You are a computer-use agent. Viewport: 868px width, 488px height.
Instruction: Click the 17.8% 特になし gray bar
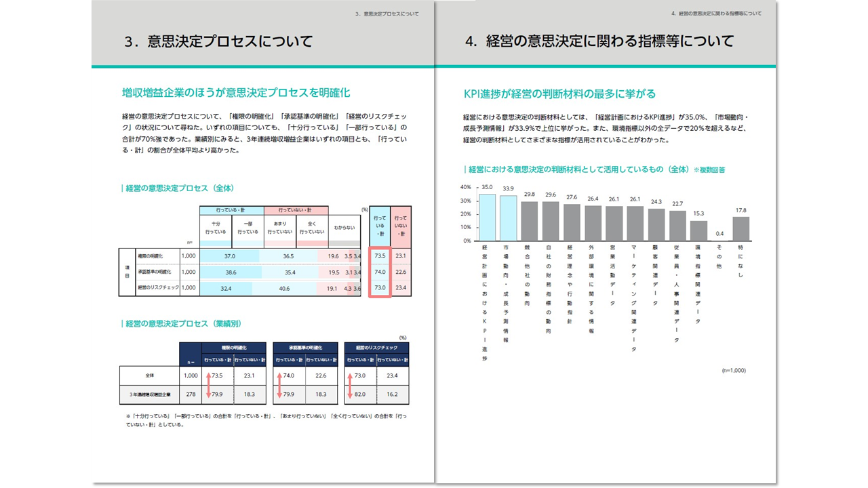[741, 229]
